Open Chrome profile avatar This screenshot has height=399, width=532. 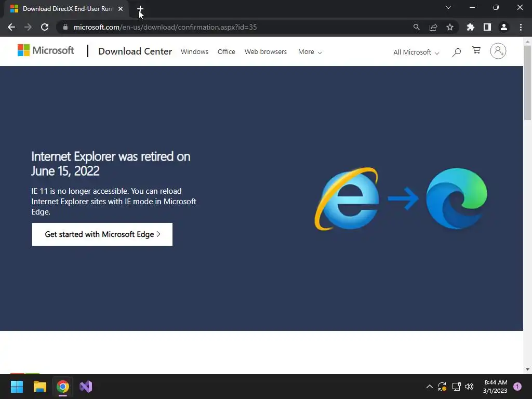(504, 27)
